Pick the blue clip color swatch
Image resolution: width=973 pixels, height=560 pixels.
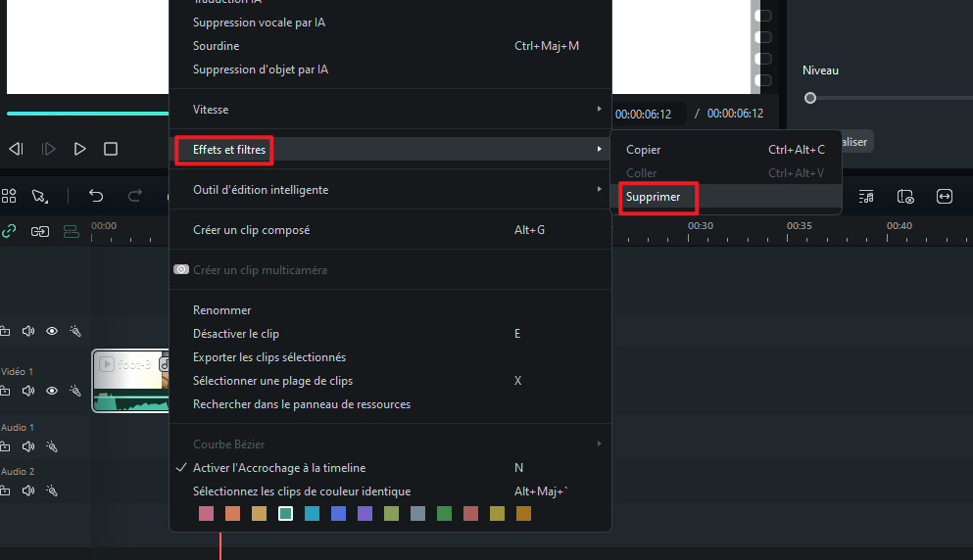pos(339,513)
